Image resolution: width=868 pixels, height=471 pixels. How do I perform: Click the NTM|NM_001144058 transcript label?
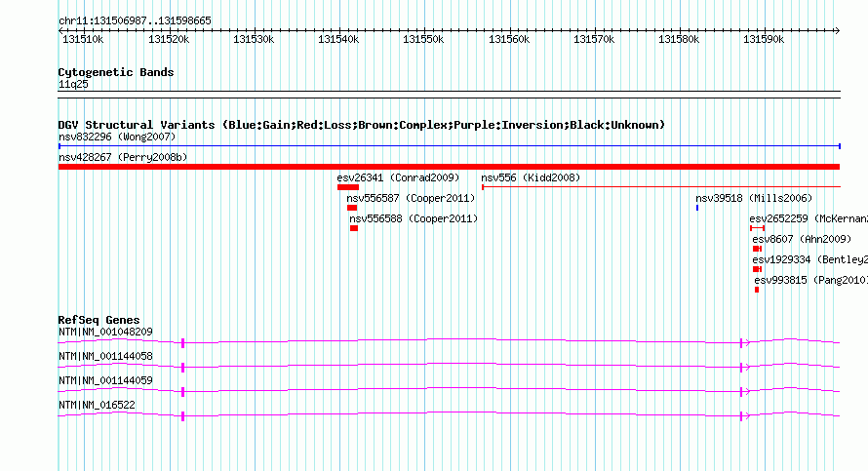tap(105, 357)
